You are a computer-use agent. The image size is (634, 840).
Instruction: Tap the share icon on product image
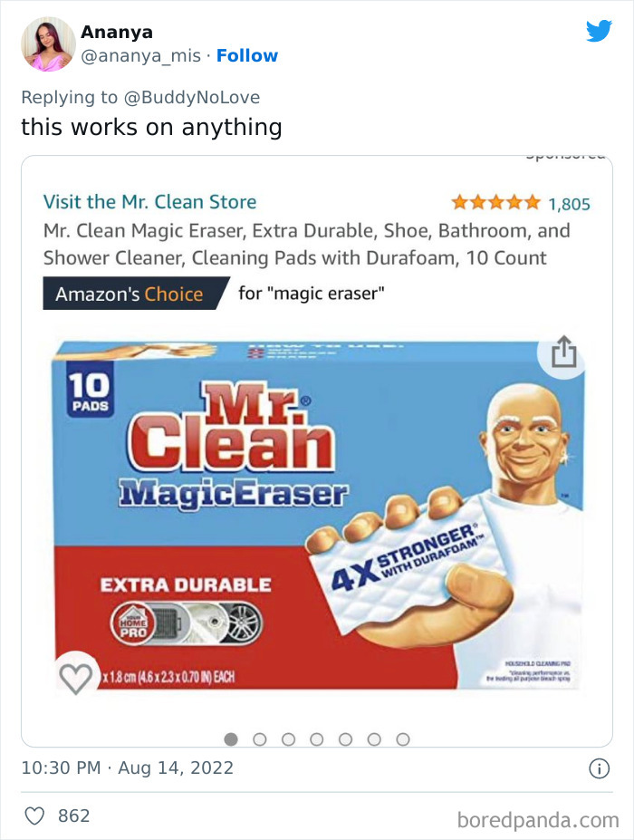564,352
